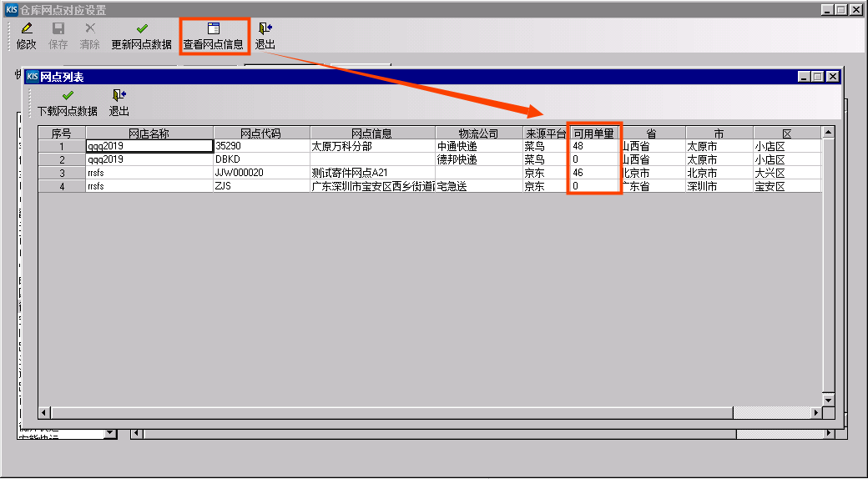Click the 深圳市 cell
This screenshot has width=868, height=479.
tap(719, 186)
